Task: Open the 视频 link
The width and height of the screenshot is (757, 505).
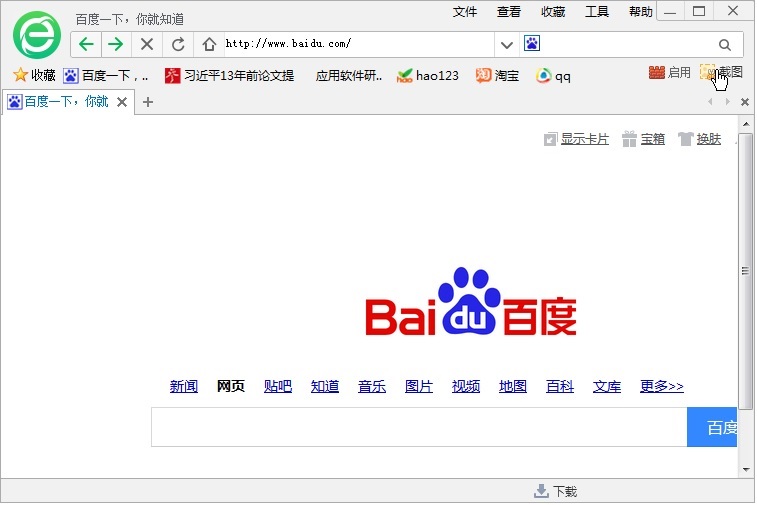Action: 466,386
